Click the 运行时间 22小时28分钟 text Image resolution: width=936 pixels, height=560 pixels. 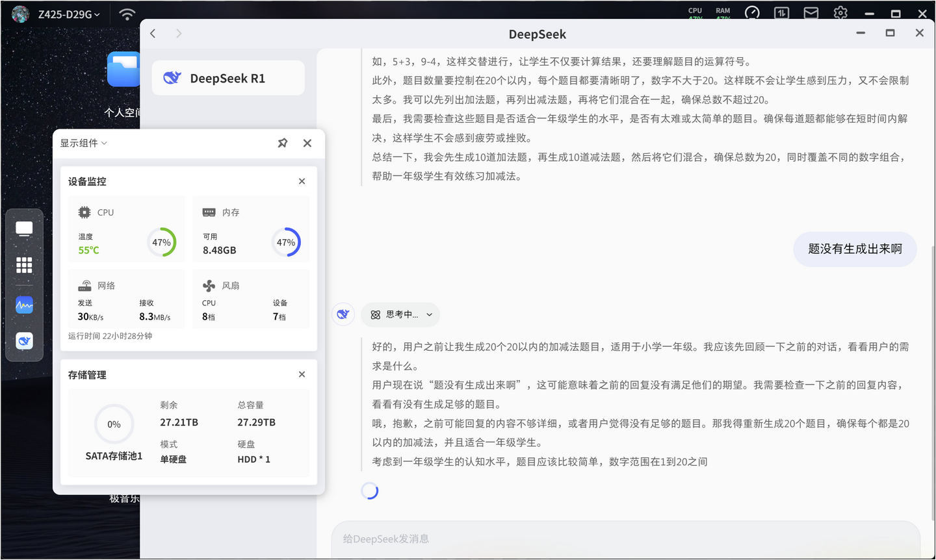pyautogui.click(x=110, y=336)
